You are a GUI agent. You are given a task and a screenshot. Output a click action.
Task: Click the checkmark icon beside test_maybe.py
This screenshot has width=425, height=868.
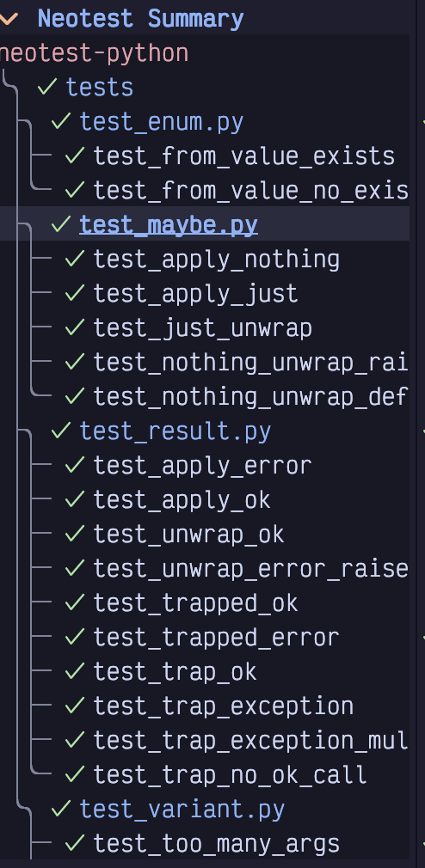(61, 224)
